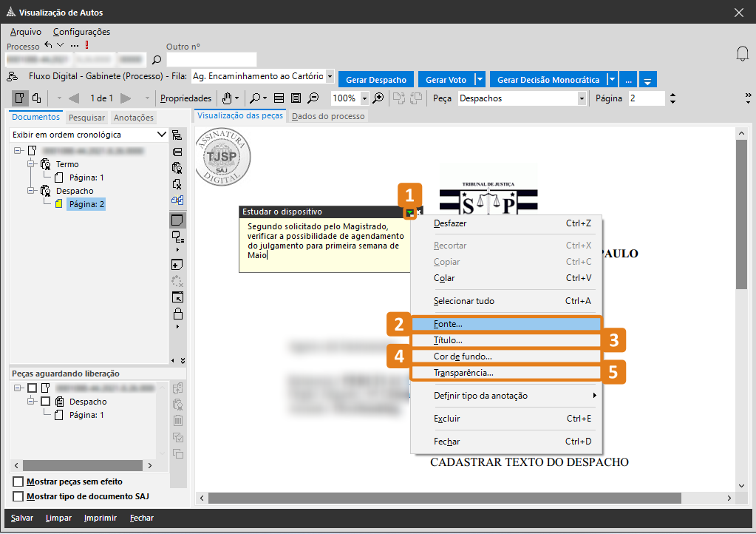Click the Fluxo Digital workflow icon
The height and width of the screenshot is (534, 756).
[x=13, y=76]
